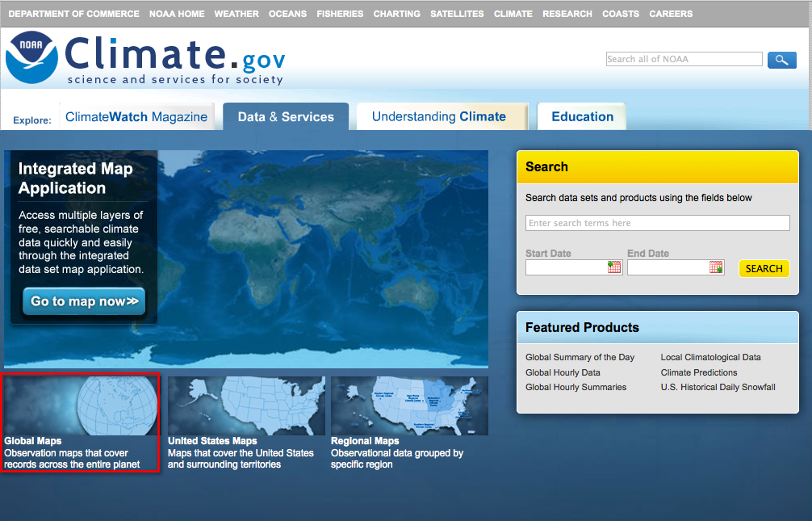Click the NOAA circular logo
Viewport: 812px width, 521px height.
tap(31, 55)
